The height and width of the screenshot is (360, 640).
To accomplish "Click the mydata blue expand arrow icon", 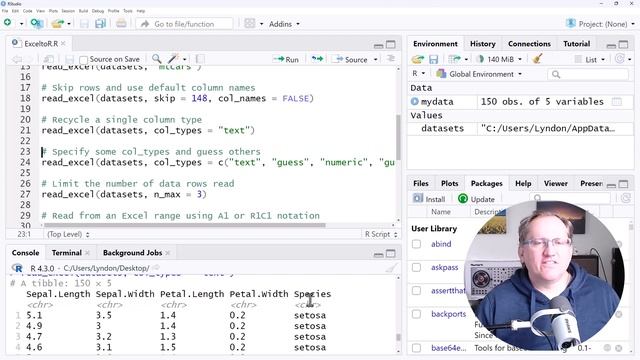I will click(x=415, y=101).
